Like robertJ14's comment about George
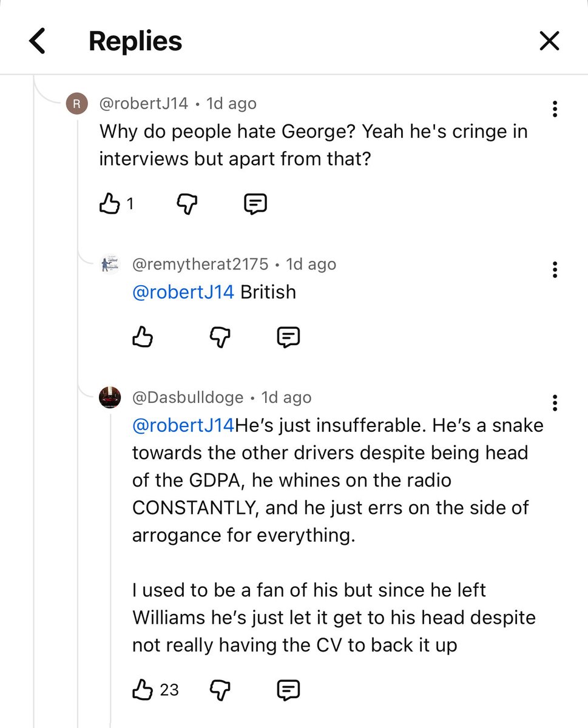The width and height of the screenshot is (588, 728). pos(109,204)
